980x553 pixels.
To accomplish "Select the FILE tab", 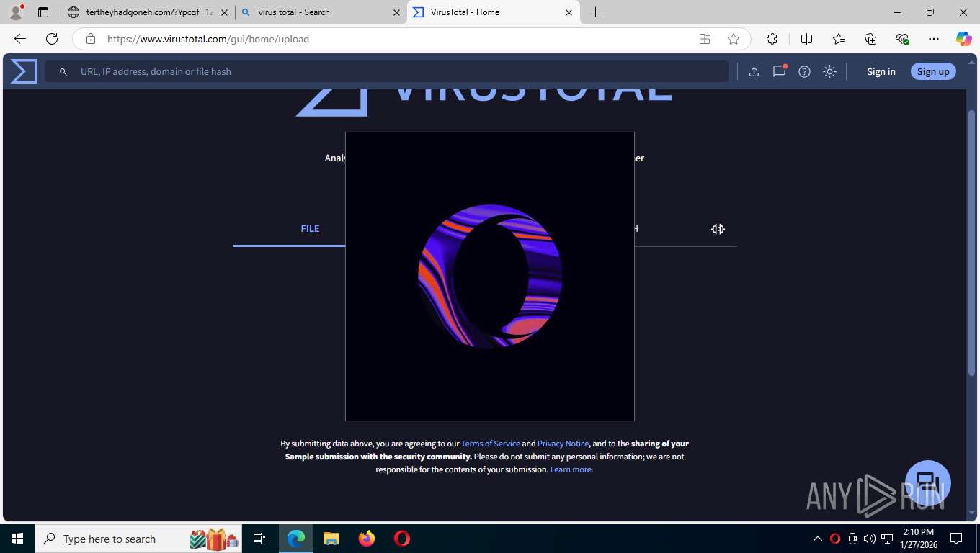I will tap(310, 228).
